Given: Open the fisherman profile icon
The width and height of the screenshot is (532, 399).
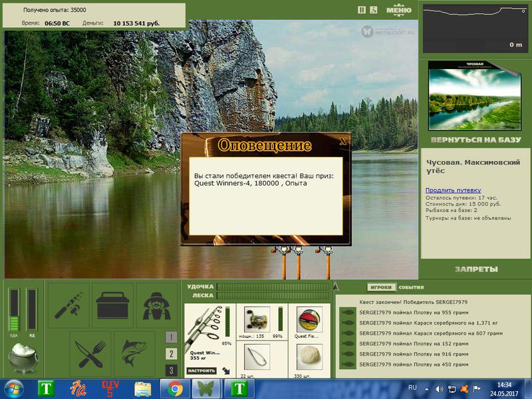Looking at the screenshot, I should [156, 305].
